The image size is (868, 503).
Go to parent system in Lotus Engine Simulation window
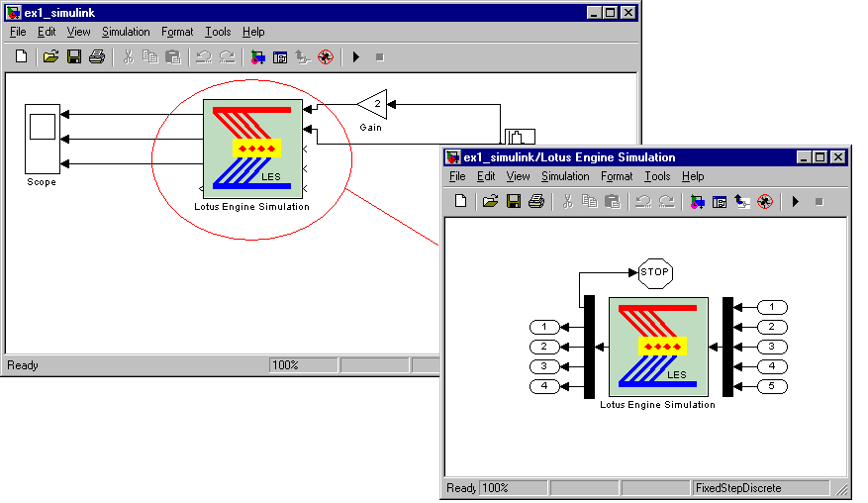(741, 202)
